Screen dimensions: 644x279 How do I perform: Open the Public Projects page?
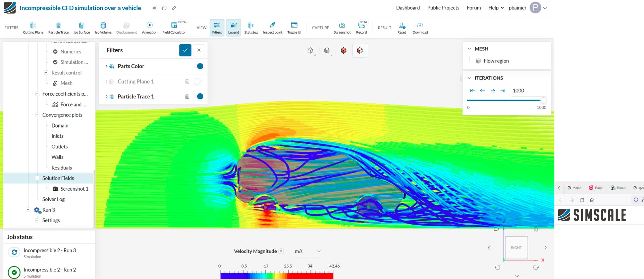[443, 8]
